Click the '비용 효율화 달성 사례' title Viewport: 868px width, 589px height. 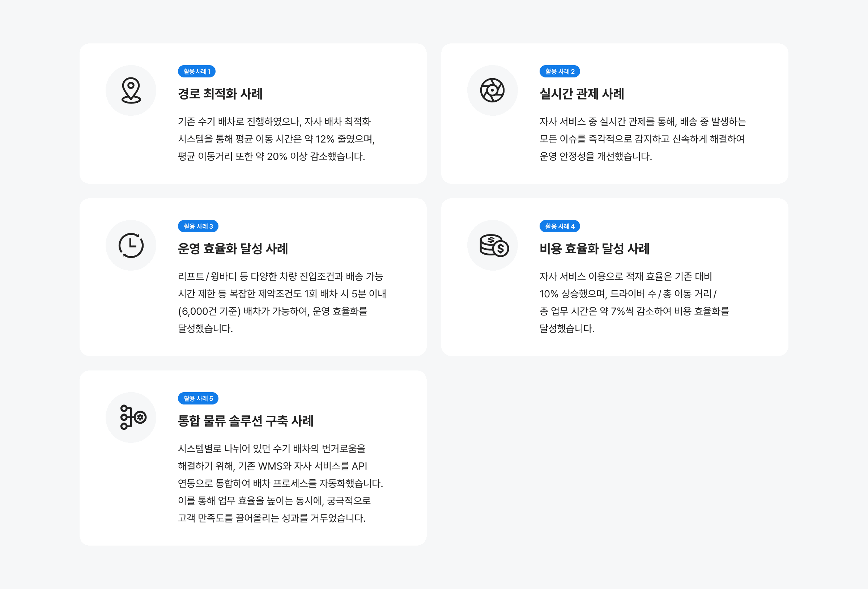point(594,249)
